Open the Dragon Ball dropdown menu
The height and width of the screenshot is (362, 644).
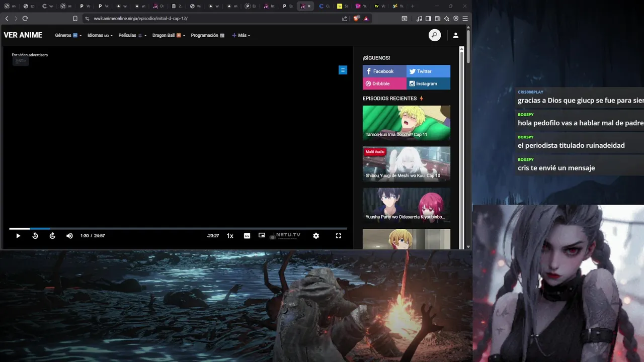point(169,35)
